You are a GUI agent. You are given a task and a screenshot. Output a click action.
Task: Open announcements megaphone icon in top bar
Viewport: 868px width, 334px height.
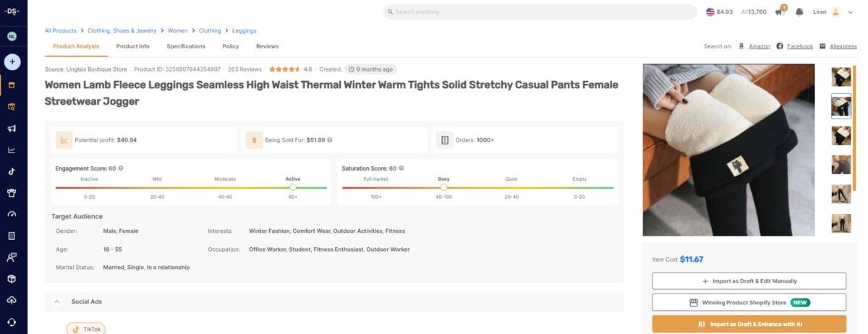780,12
